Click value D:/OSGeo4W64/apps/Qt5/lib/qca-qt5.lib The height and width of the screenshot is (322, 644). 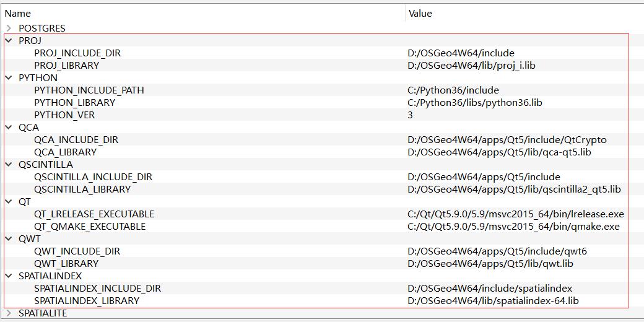(x=500, y=152)
